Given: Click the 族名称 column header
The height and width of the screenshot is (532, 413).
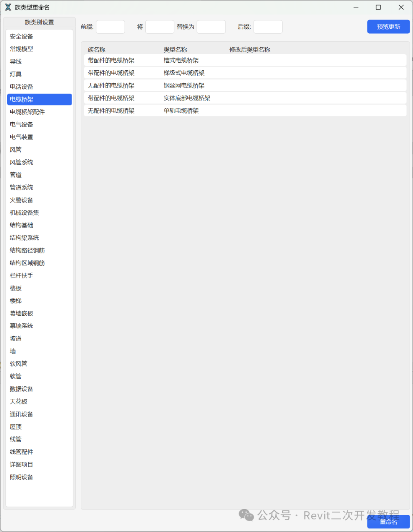Looking at the screenshot, I should 96,50.
